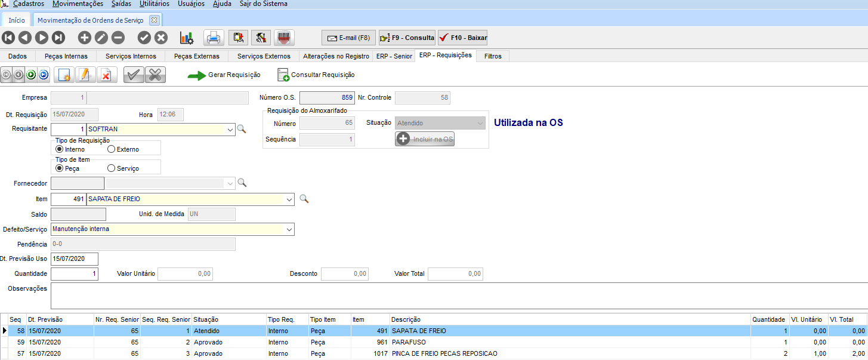Click Sair do Sistema menu
The width and height of the screenshot is (868, 360).
[263, 4]
